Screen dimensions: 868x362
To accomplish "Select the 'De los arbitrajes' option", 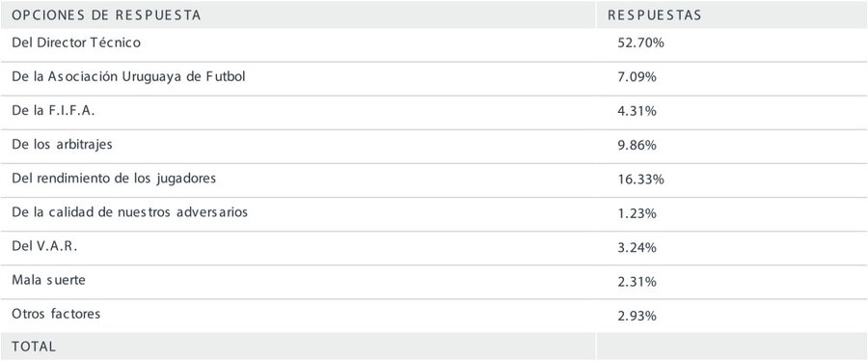I will coord(62,145).
